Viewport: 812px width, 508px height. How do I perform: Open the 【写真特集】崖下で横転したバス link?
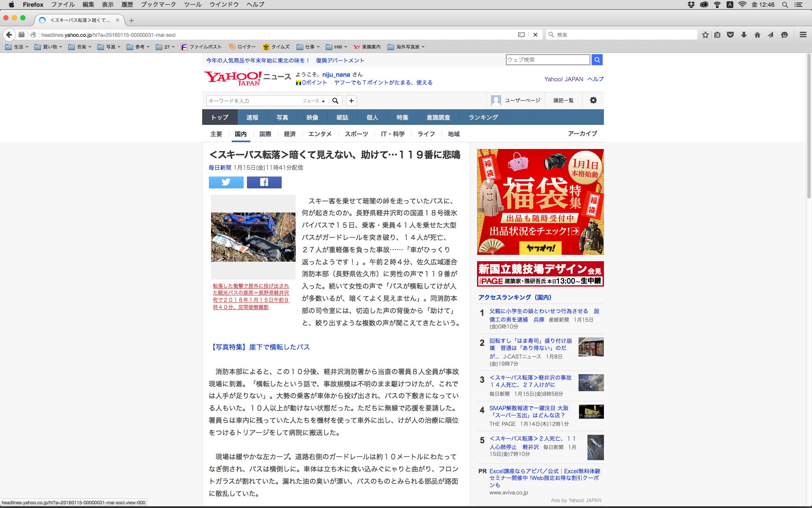point(260,347)
